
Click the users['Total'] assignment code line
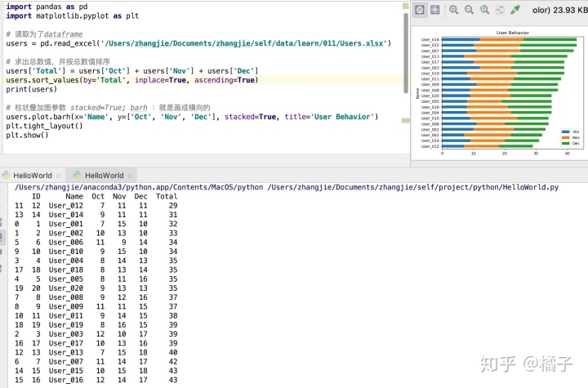(132, 71)
